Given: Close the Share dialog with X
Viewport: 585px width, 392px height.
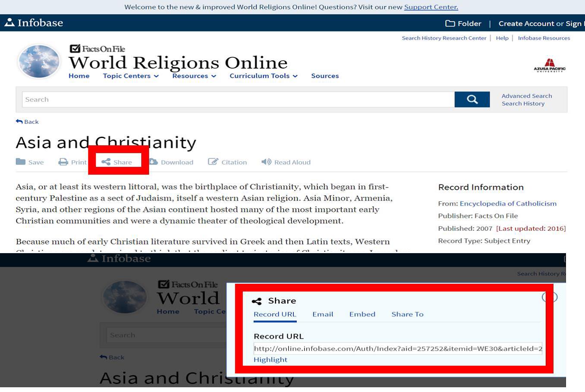Looking at the screenshot, I should click(549, 297).
